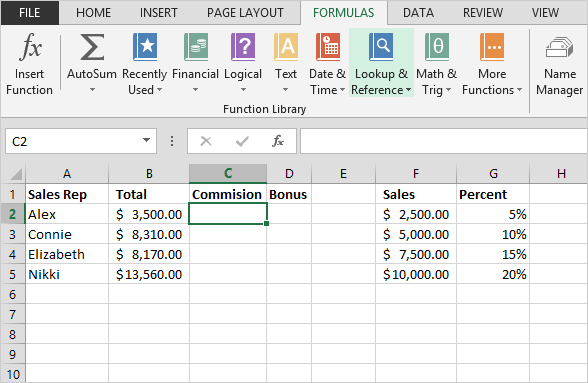588x383 pixels.
Task: Open the Text functions library
Action: tap(286, 64)
